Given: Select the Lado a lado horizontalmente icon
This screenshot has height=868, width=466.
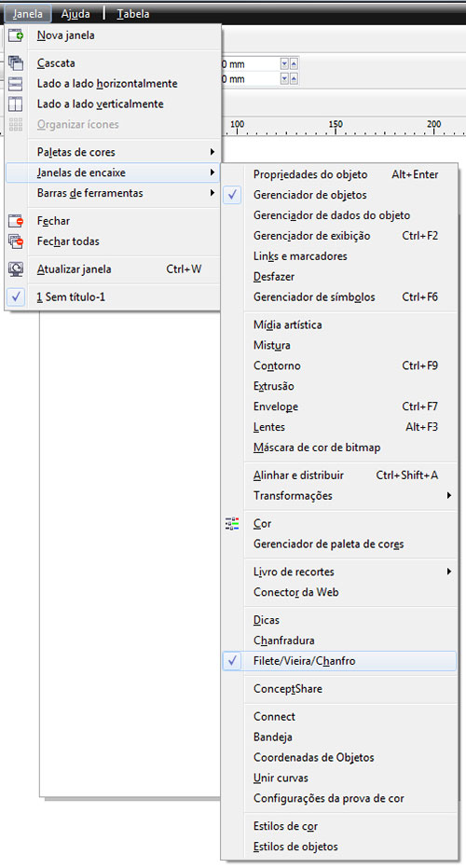Looking at the screenshot, I should click(x=16, y=84).
